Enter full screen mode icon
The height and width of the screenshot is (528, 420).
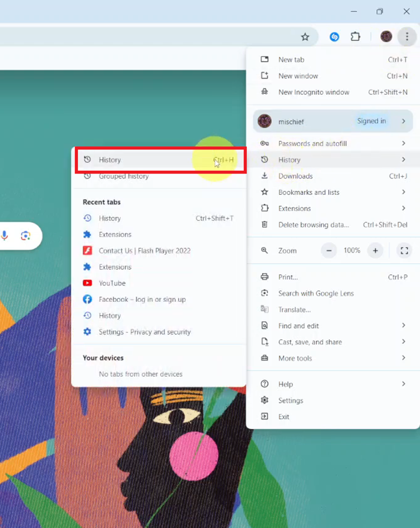click(404, 250)
